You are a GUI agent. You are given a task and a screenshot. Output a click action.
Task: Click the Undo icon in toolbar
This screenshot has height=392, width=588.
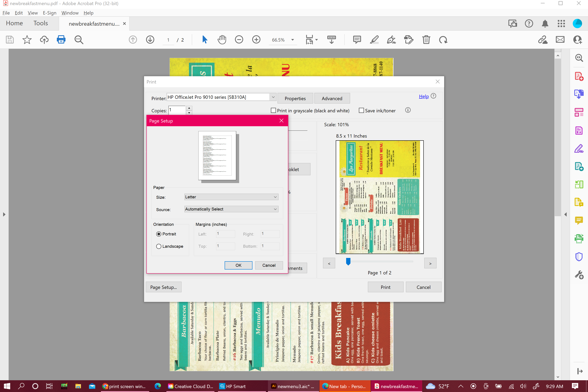click(x=444, y=40)
